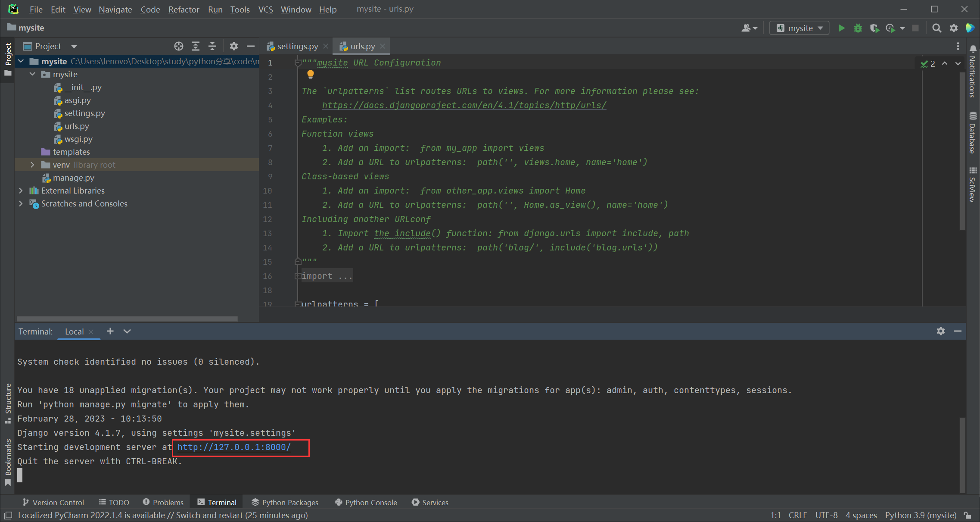The width and height of the screenshot is (980, 522).
Task: Open the user account icon menu
Action: [749, 28]
